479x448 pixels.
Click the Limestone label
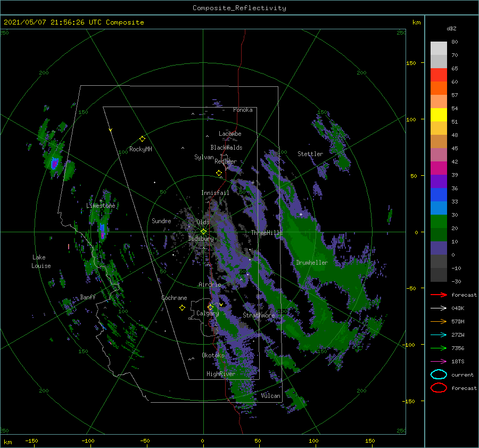point(101,206)
